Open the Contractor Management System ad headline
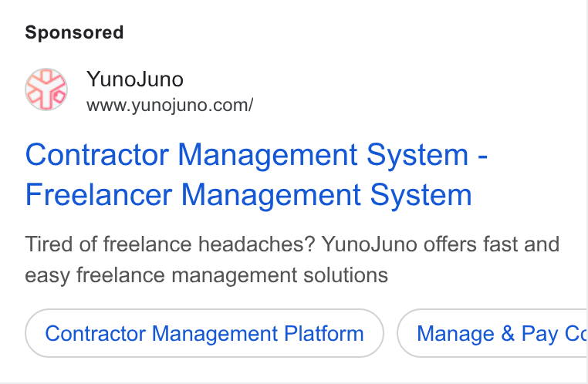 click(x=256, y=174)
